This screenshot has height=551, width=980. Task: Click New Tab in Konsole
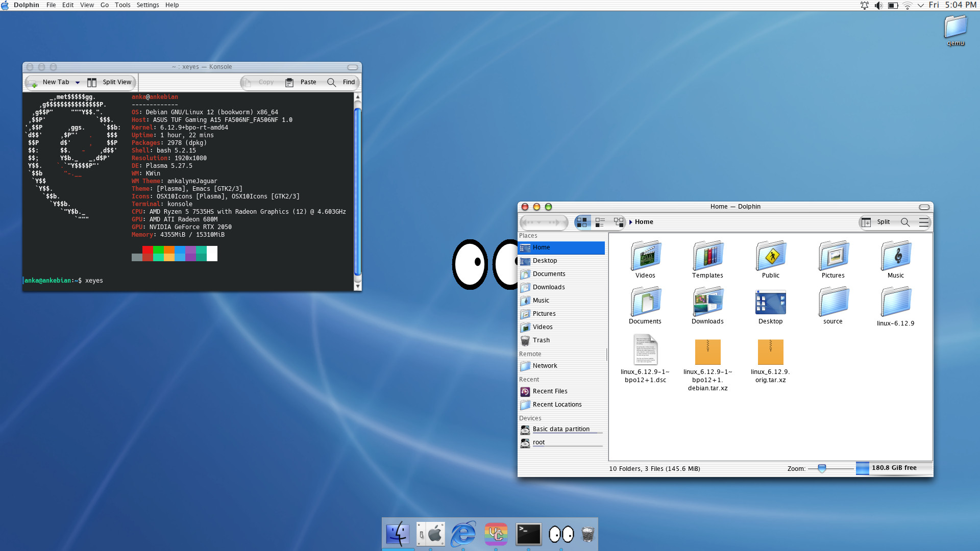pyautogui.click(x=50, y=82)
